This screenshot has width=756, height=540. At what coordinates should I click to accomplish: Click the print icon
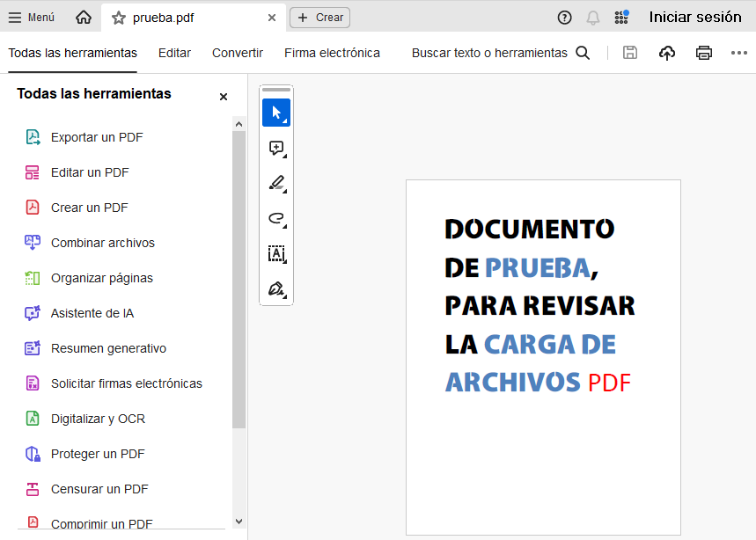(x=703, y=53)
